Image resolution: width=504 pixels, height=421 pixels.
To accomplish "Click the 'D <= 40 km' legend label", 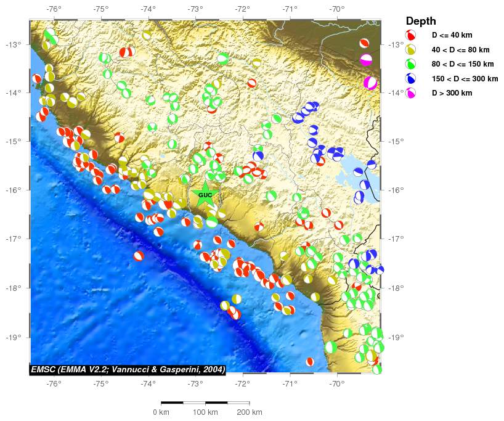I will 452,35.
